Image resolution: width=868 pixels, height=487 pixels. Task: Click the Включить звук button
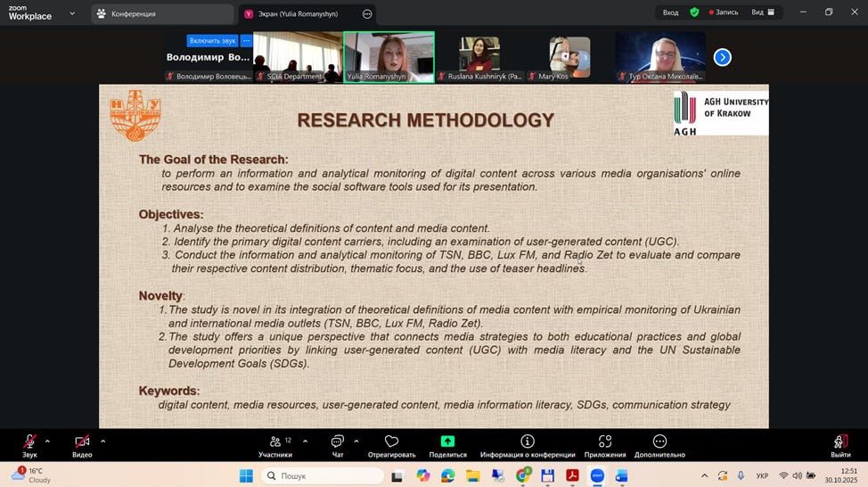(212, 41)
